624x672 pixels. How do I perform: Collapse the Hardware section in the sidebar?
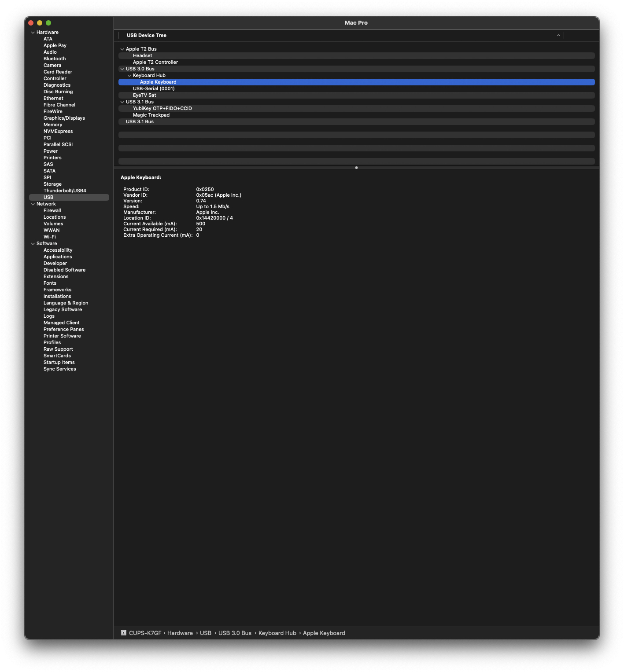pos(33,33)
